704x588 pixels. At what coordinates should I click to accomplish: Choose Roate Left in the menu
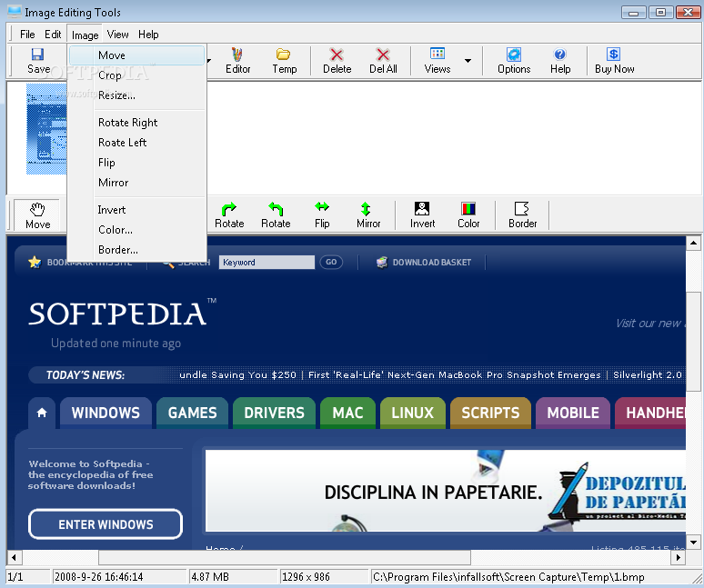pyautogui.click(x=137, y=142)
